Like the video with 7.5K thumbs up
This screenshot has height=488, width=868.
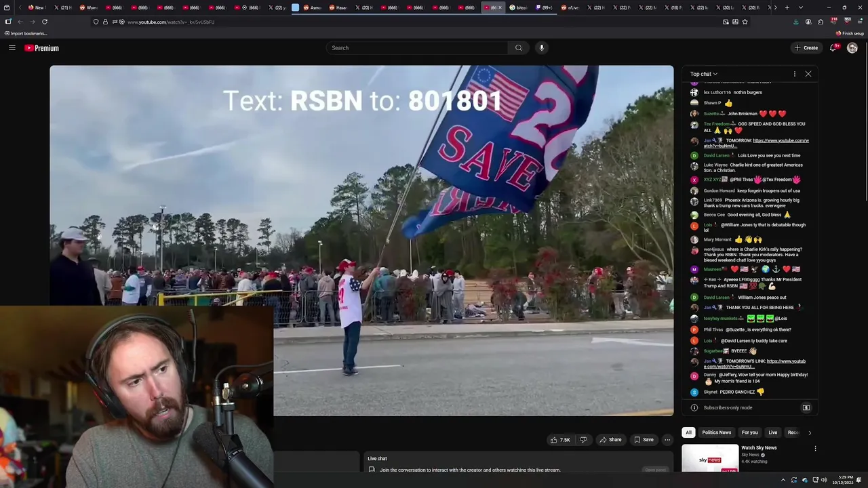[560, 440]
